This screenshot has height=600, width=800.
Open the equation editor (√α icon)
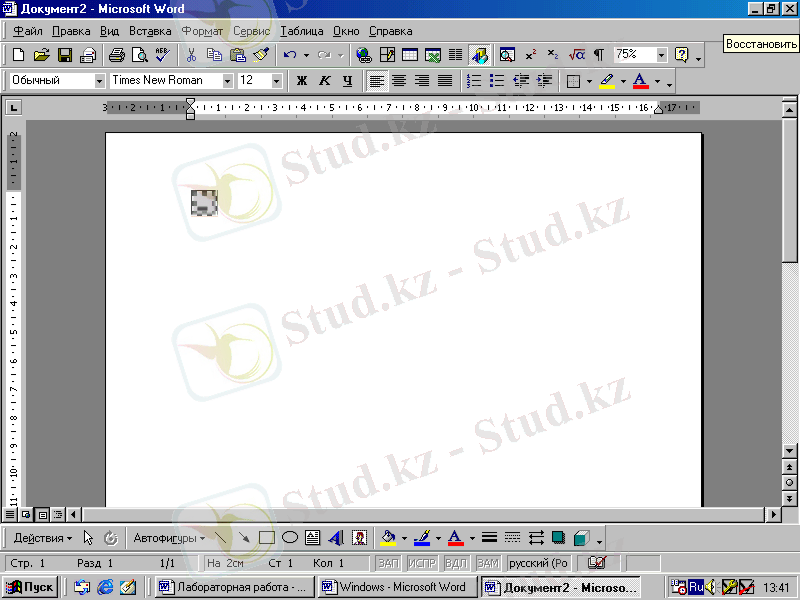(577, 55)
